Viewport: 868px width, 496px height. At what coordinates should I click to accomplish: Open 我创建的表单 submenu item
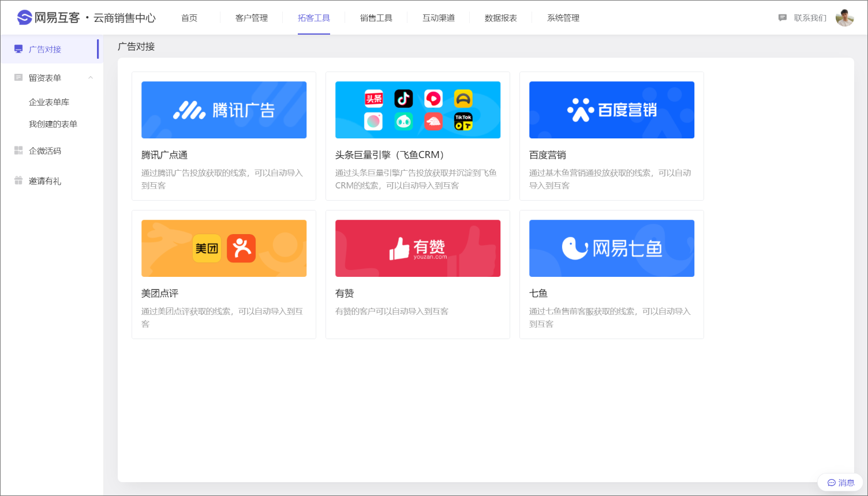pyautogui.click(x=53, y=124)
